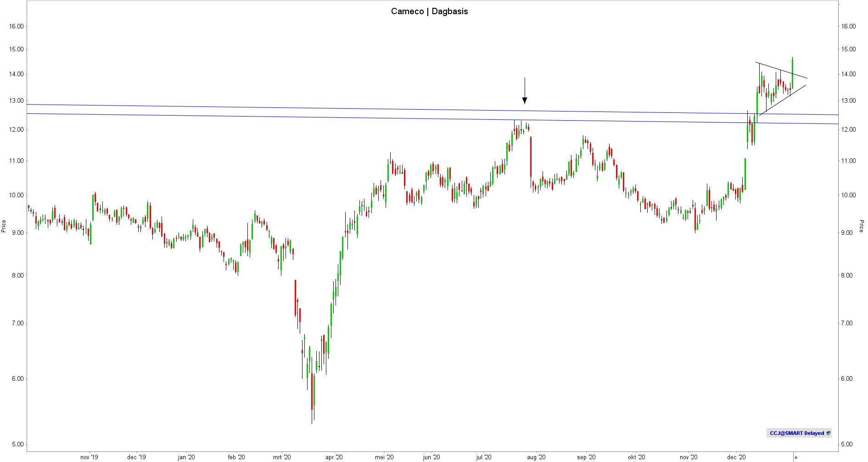Screen dimensions: 868x462
Task: Click 10.00 on the left price axis
Action: point(17,195)
